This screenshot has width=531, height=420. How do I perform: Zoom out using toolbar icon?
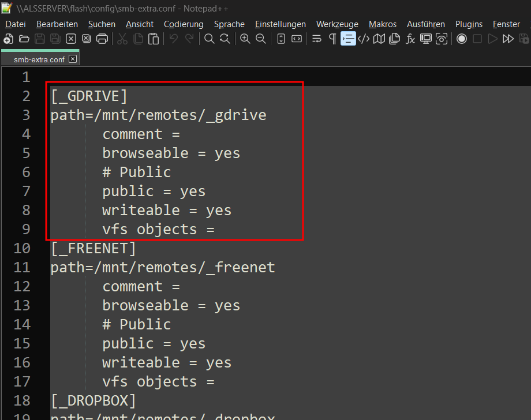click(x=260, y=39)
